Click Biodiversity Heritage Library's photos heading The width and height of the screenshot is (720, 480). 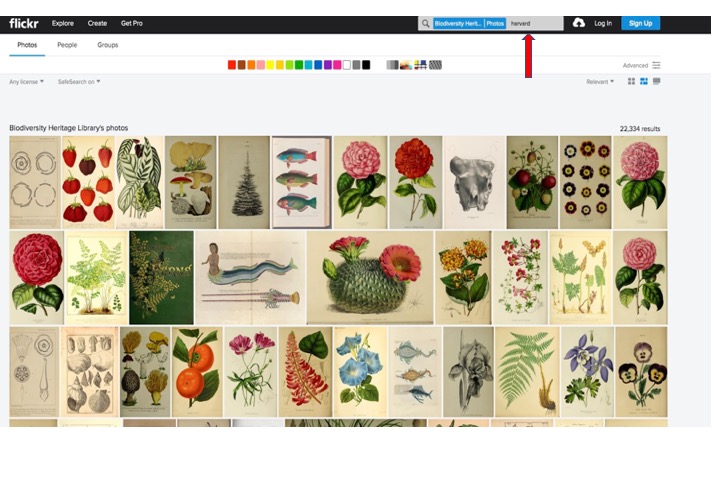tap(69, 128)
